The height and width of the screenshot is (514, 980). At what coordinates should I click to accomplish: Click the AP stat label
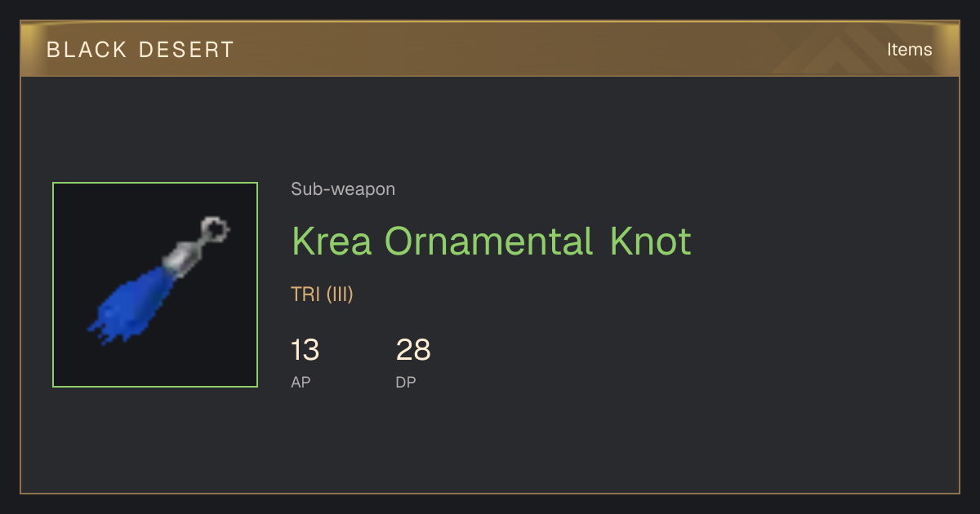click(x=301, y=382)
